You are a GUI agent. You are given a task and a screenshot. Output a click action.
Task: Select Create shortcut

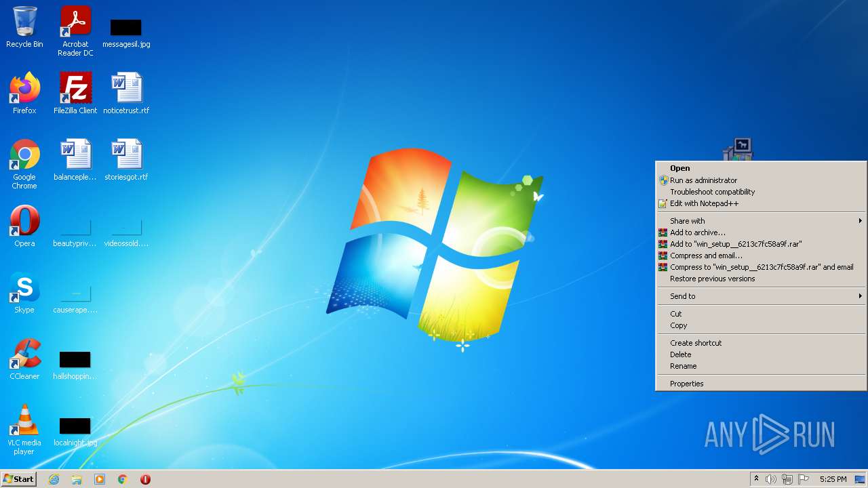[x=761, y=343]
